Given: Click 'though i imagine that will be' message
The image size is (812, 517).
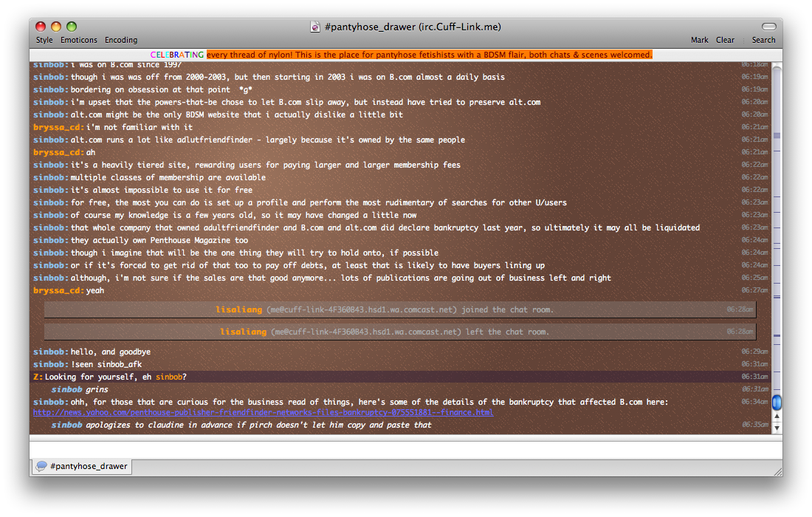Looking at the screenshot, I should pyautogui.click(x=254, y=253).
